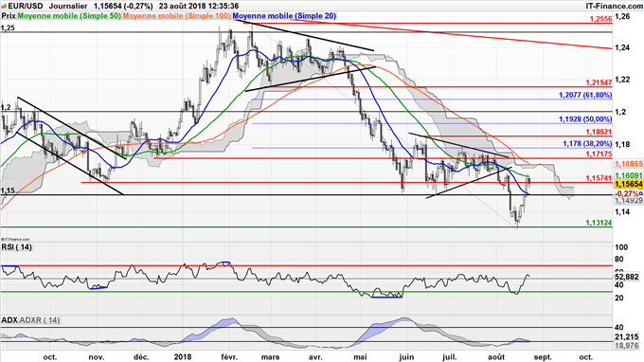
Task: Click the ADXR ( 14) indicator label
Action: click(40, 320)
